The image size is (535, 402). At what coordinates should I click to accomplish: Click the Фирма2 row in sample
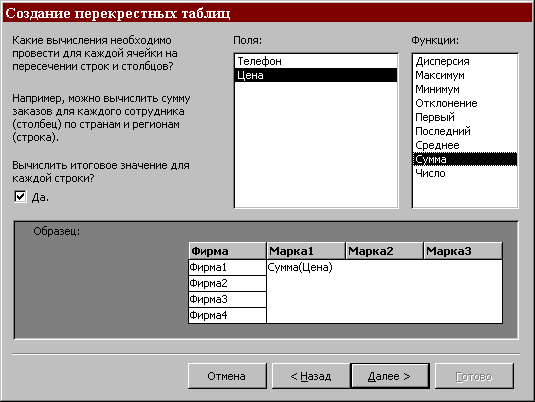(227, 283)
